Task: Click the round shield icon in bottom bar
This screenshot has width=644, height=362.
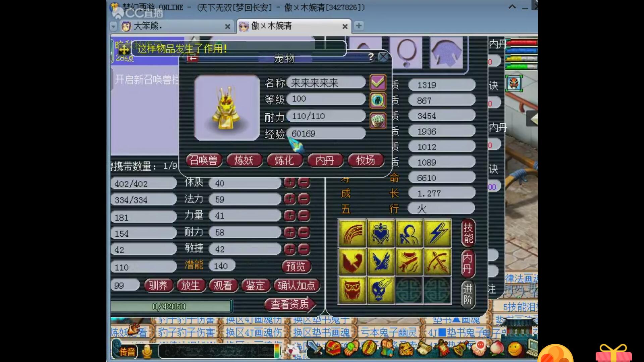Action: tap(369, 348)
